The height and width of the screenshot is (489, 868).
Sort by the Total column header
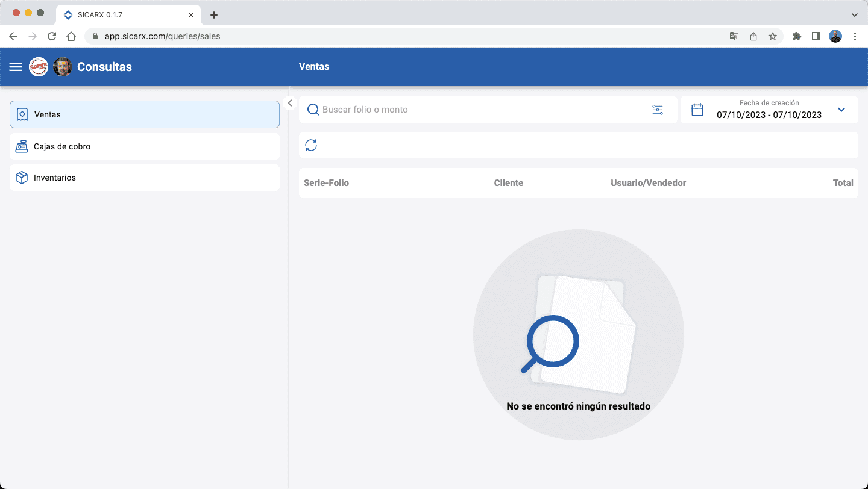843,183
